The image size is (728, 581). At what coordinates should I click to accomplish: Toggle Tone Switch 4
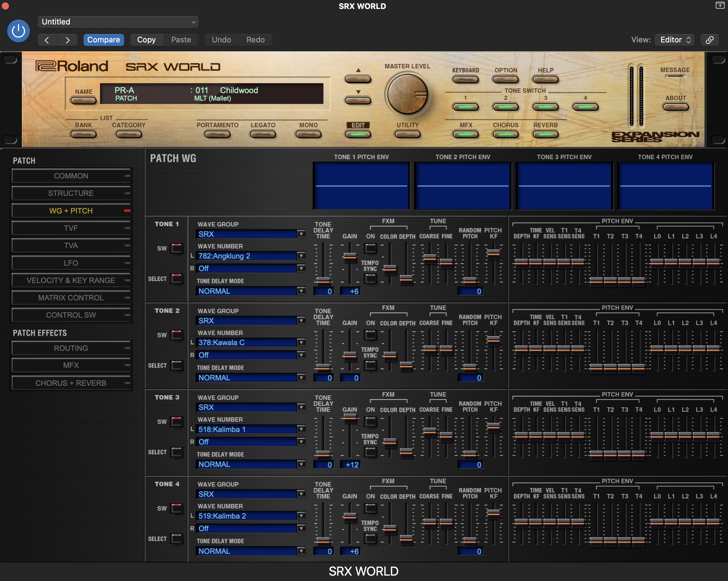pyautogui.click(x=585, y=107)
